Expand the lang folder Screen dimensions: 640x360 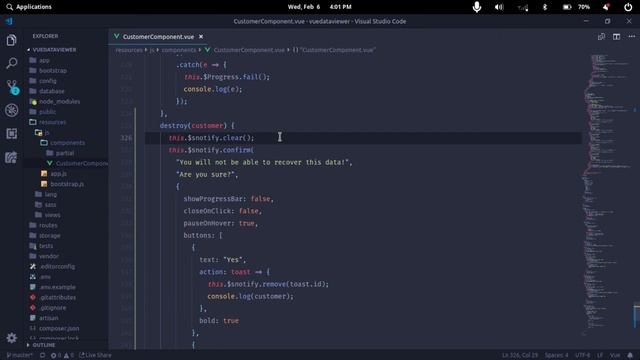coord(51,194)
